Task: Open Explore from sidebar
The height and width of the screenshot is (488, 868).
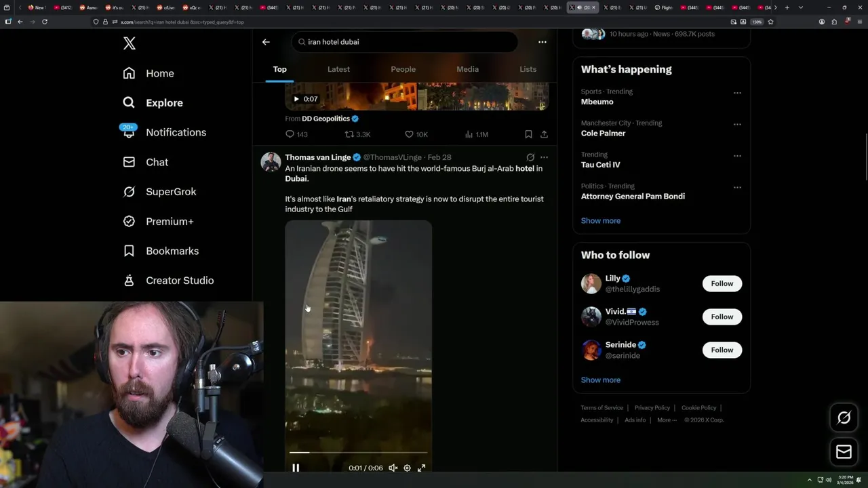Action: pos(153,103)
